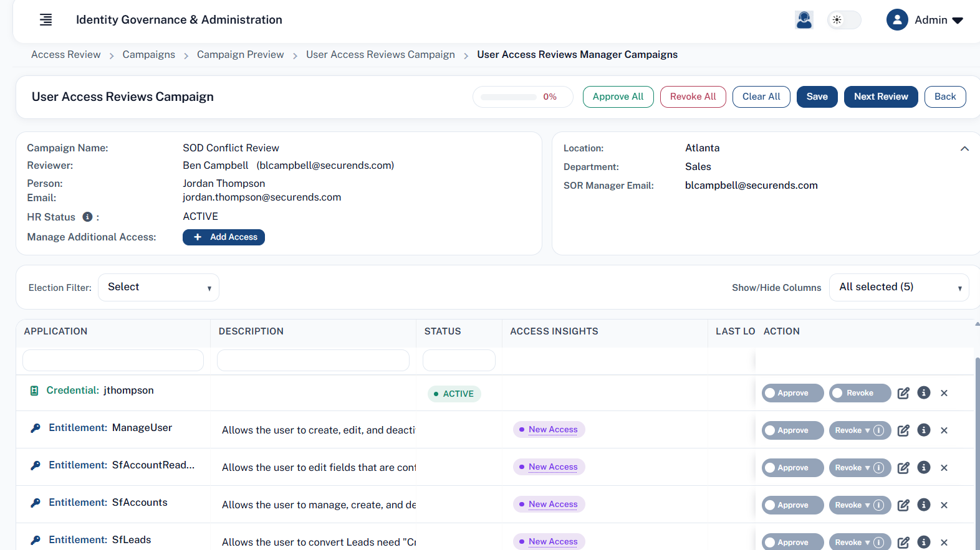Click info icon in SfAccountRead row

[924, 467]
